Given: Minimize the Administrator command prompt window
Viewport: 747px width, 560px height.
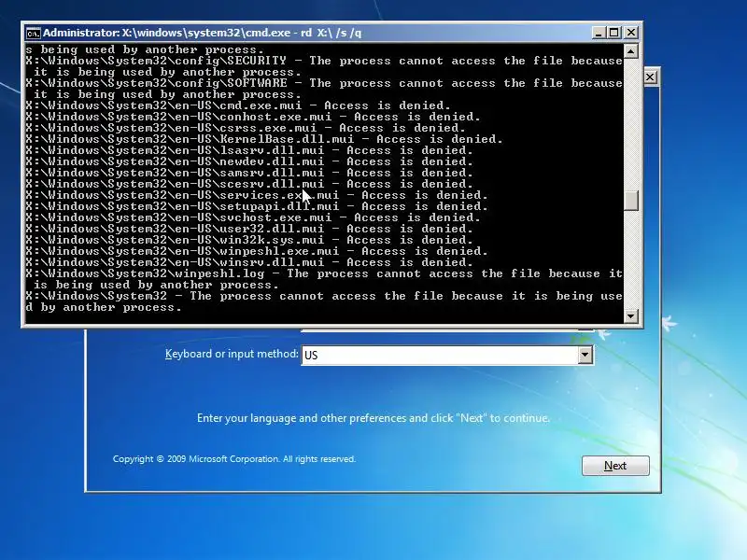Looking at the screenshot, I should click(x=599, y=33).
